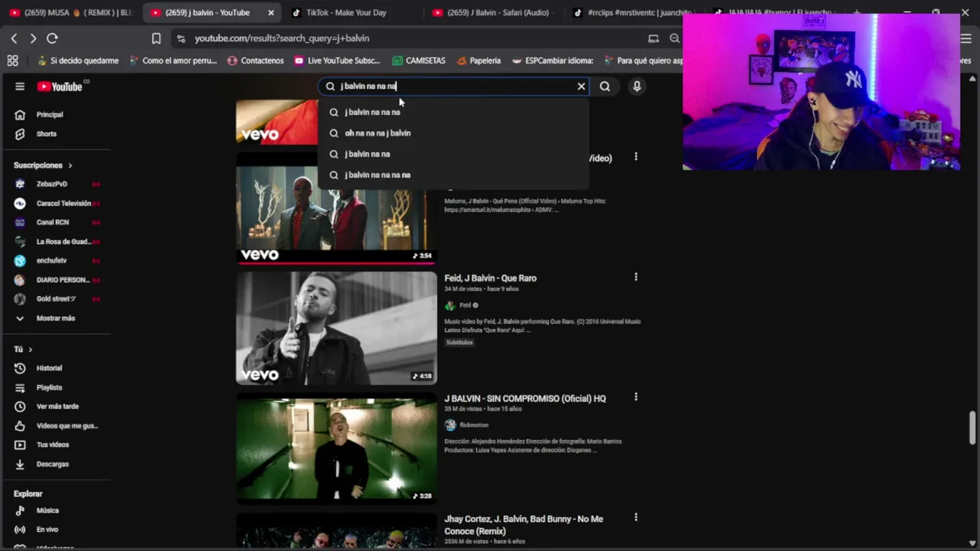Open Live YouTube Subsc... bookmark
Screen dimensions: 980x551
tap(337, 60)
